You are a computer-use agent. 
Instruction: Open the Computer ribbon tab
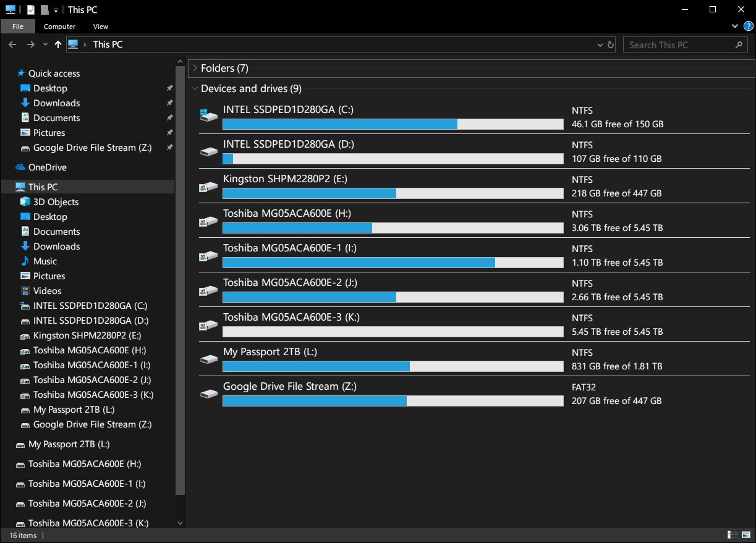[59, 27]
